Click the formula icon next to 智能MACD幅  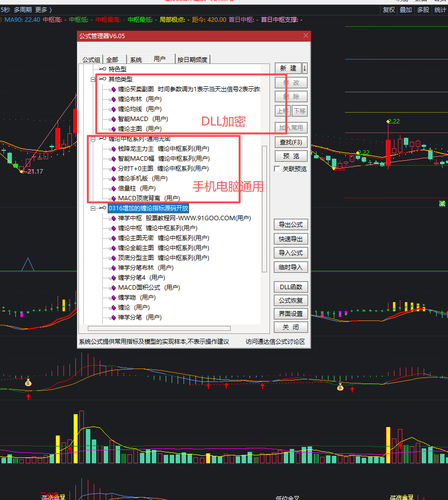click(x=113, y=159)
